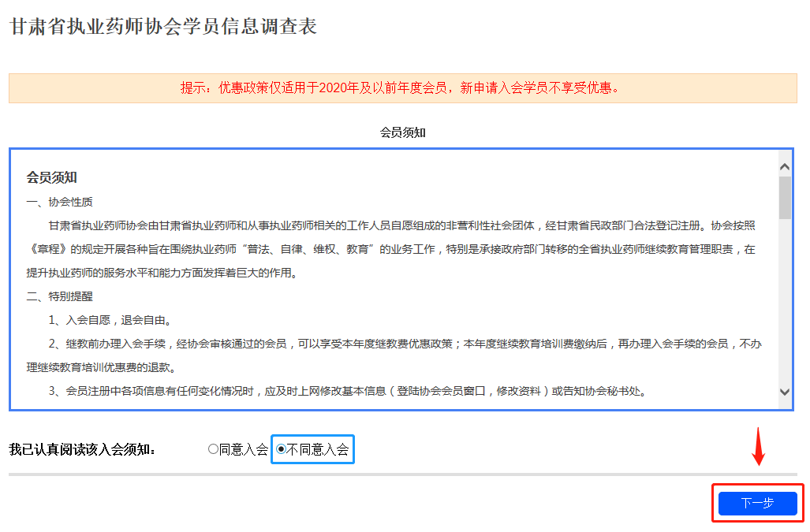Image resolution: width=810 pixels, height=532 pixels.
Task: Click the label 我已认真阅读该入会须知
Action: 82,449
